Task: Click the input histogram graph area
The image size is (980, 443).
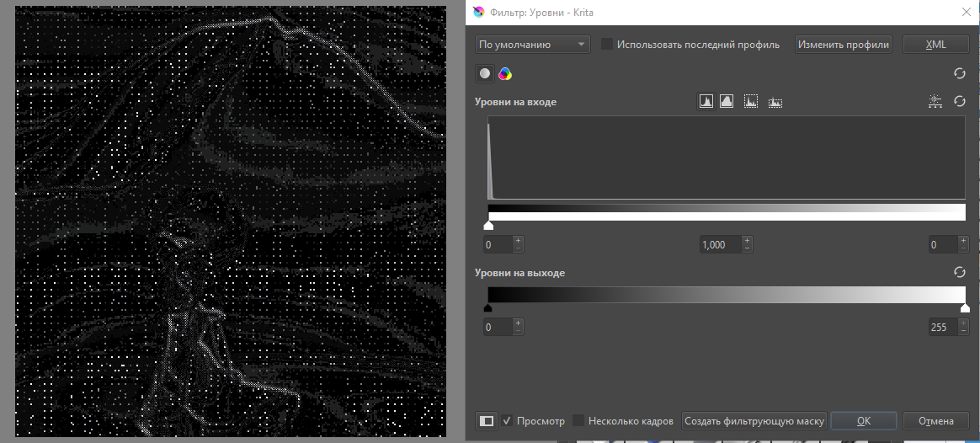Action: coord(727,158)
